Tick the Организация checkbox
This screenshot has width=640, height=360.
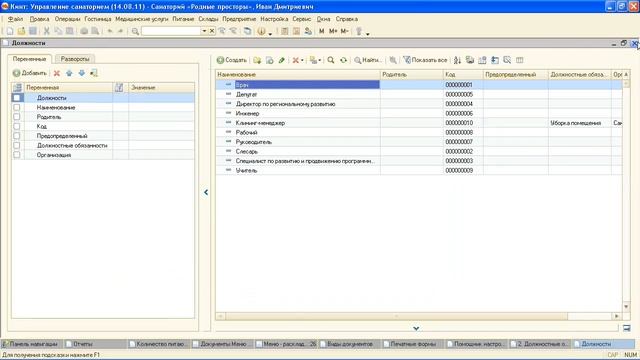point(17,155)
